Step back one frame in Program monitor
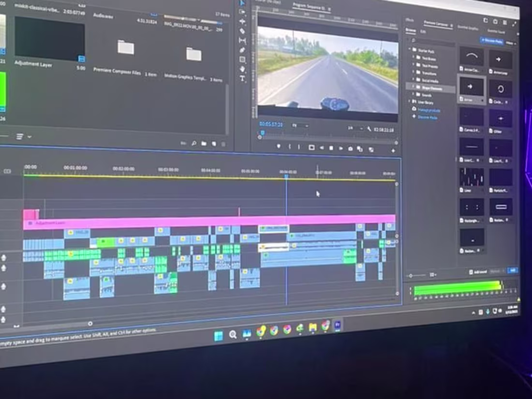Image resolution: width=532 pixels, height=399 pixels. [321, 148]
